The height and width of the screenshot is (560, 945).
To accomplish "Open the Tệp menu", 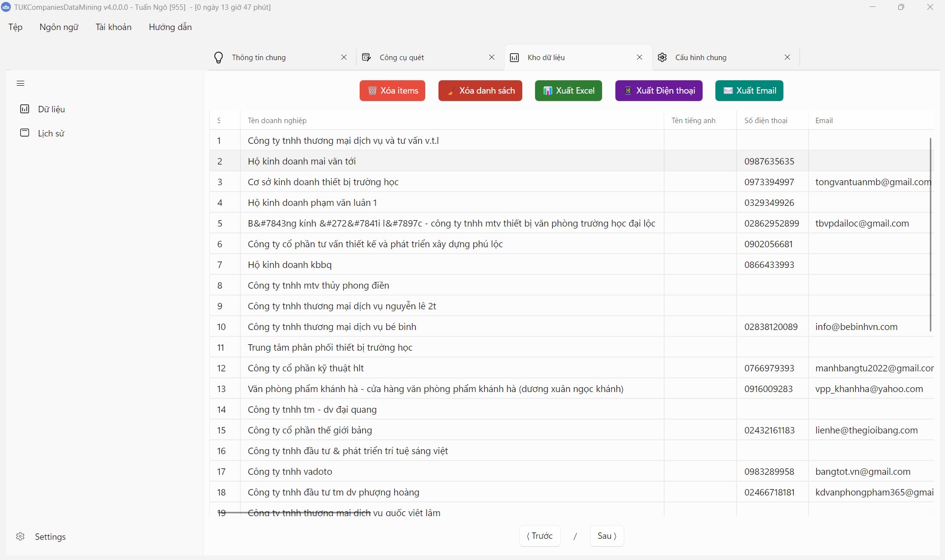I will point(15,27).
